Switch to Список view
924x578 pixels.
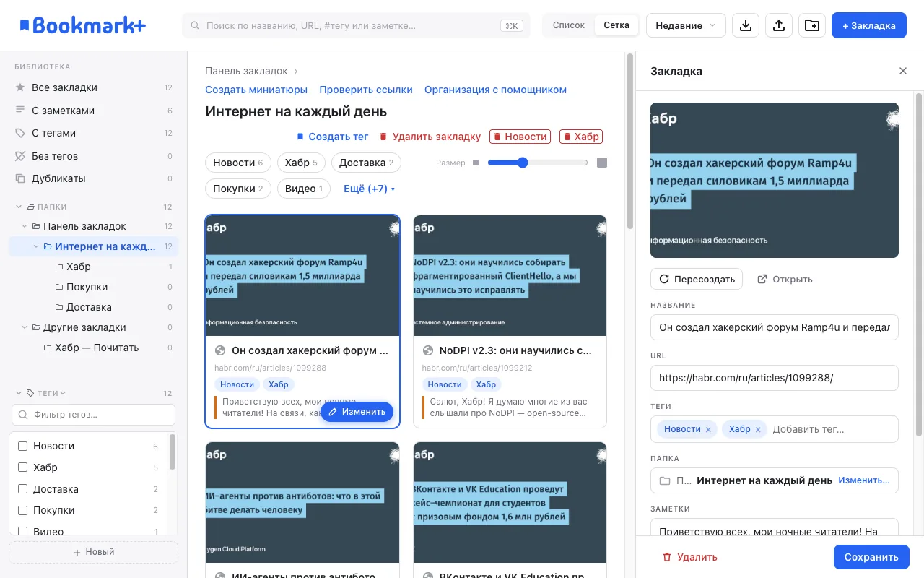coord(569,25)
